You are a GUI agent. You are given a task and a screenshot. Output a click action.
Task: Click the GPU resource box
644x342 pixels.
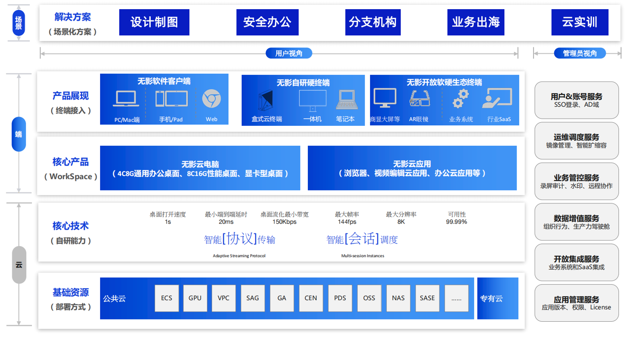coord(195,298)
